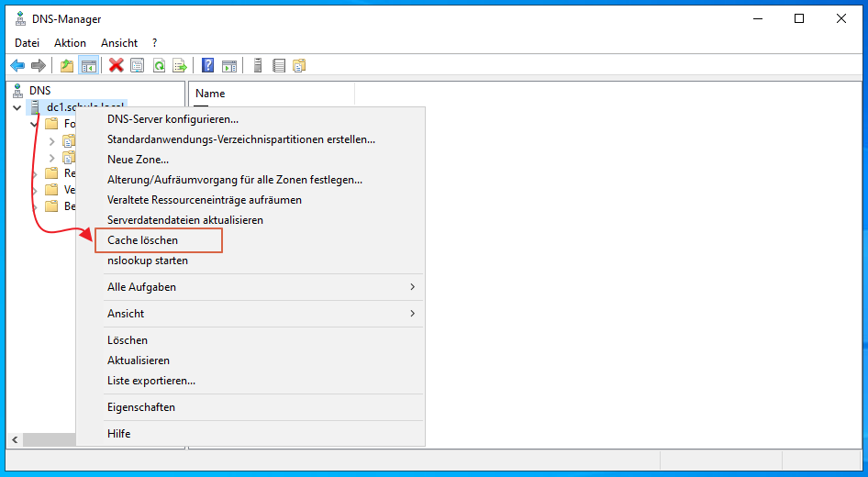This screenshot has width=868, height=477.
Task: Open the Ansicht menu in menu bar
Action: click(119, 42)
